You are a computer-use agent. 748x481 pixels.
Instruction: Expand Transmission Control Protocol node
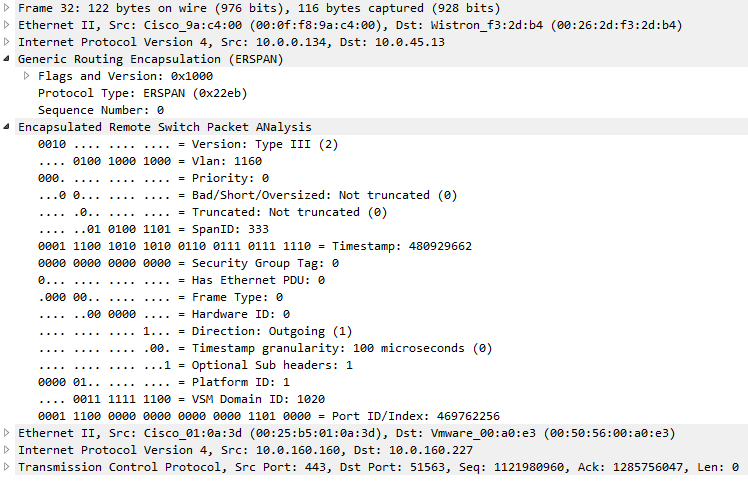coord(6,467)
